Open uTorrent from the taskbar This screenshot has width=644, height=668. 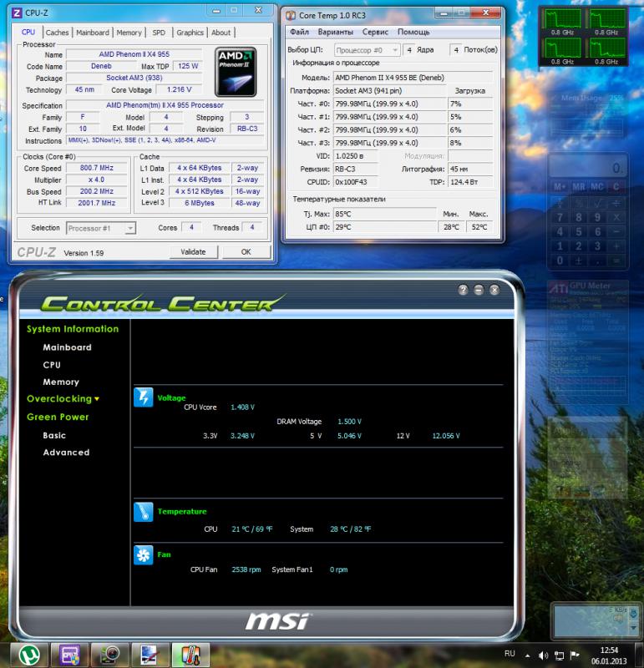click(x=28, y=653)
